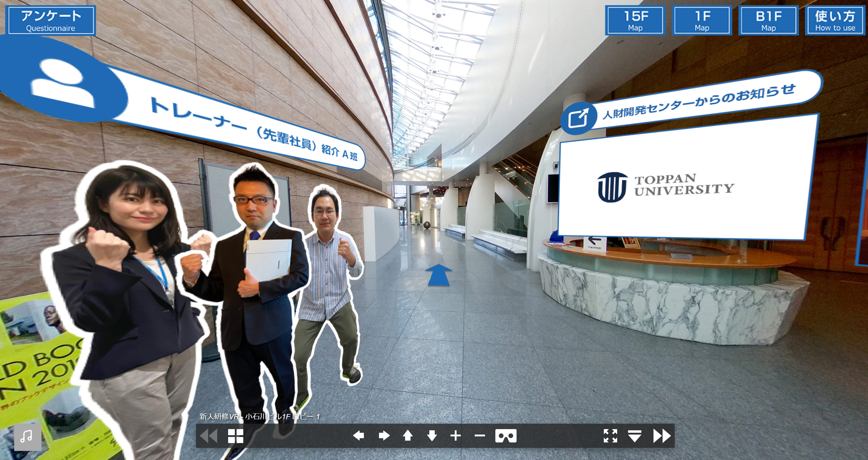Pan the view left with the arrow
The image size is (868, 460).
pyautogui.click(x=358, y=436)
